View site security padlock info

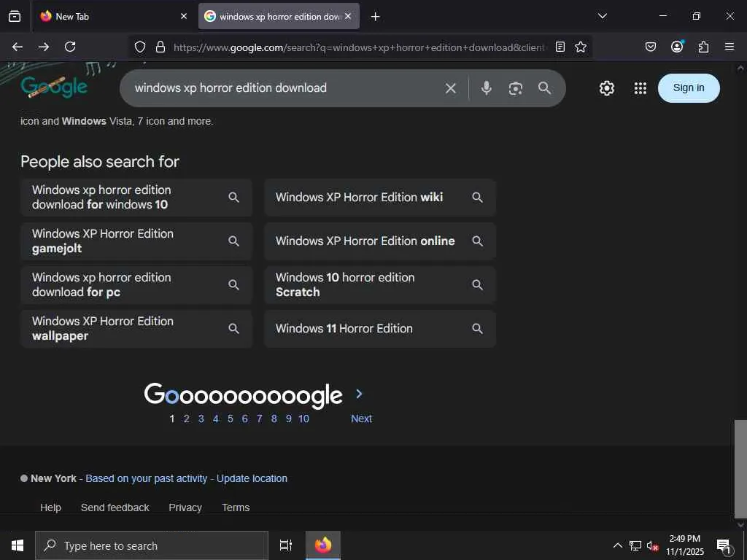pyautogui.click(x=160, y=47)
